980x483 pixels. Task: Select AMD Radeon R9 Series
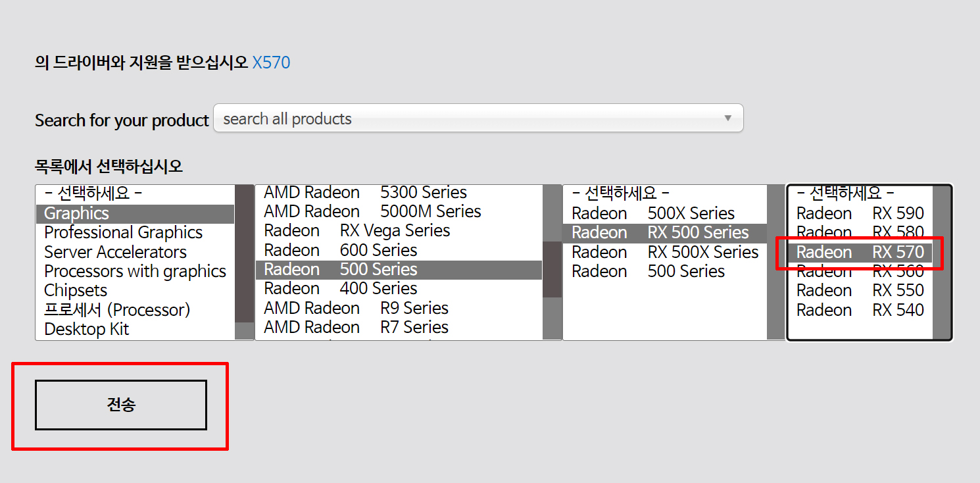pos(399,308)
